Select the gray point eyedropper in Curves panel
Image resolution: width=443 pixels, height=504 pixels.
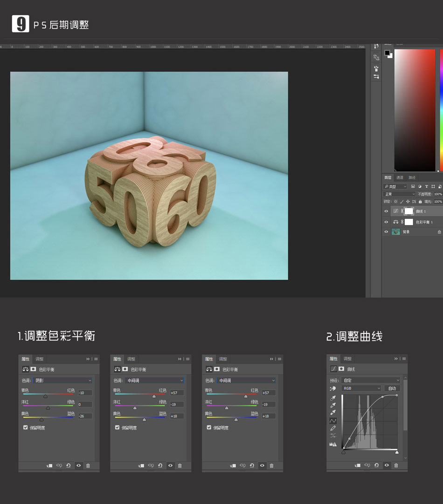[x=333, y=405]
